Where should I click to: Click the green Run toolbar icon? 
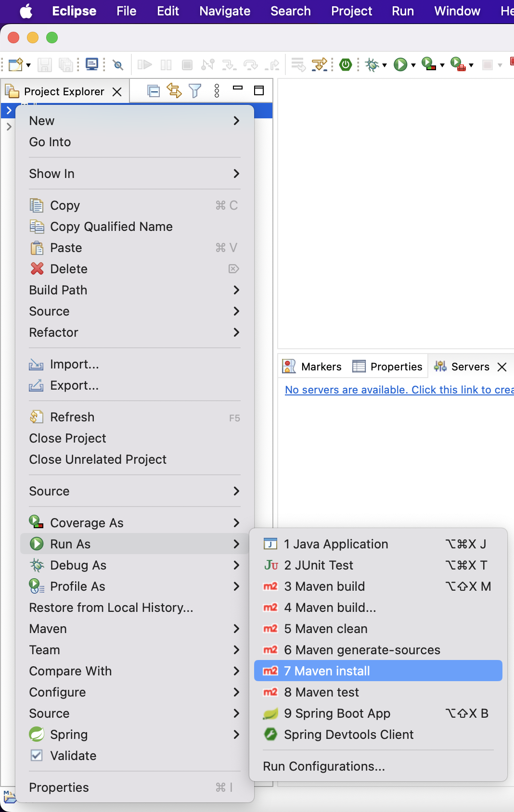400,64
